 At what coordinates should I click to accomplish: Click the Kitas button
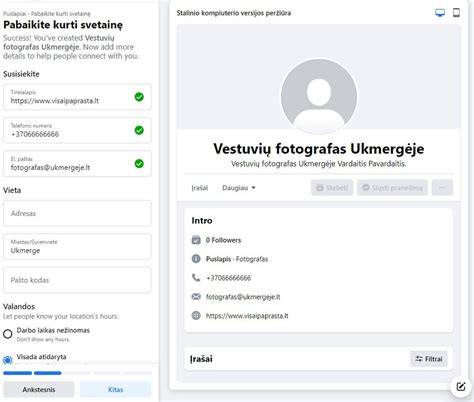pyautogui.click(x=115, y=389)
